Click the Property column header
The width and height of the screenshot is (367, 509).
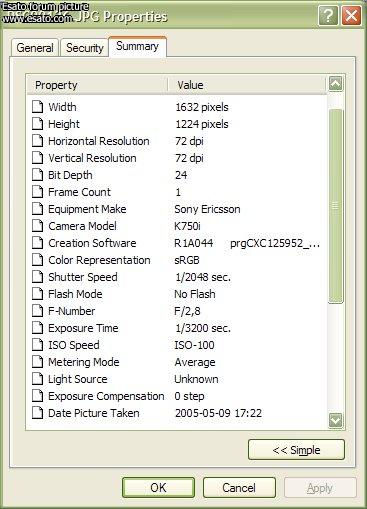[97, 85]
